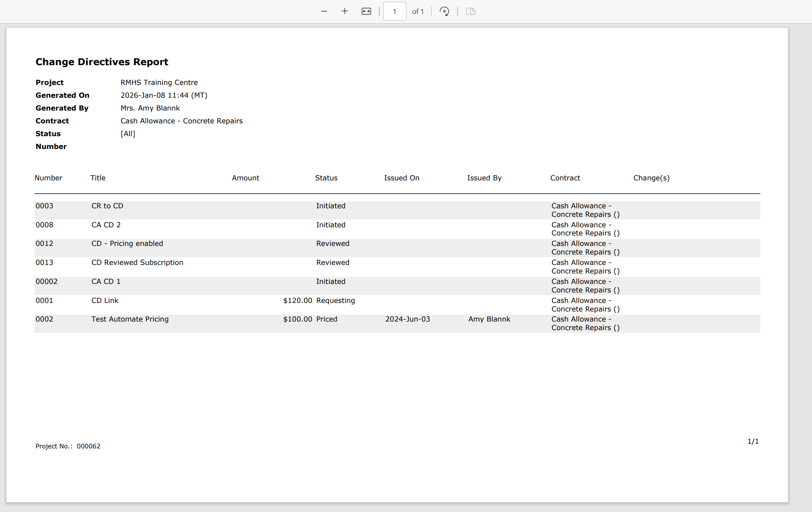This screenshot has height=512, width=812.
Task: Click directive number '0008'
Action: tap(44, 225)
